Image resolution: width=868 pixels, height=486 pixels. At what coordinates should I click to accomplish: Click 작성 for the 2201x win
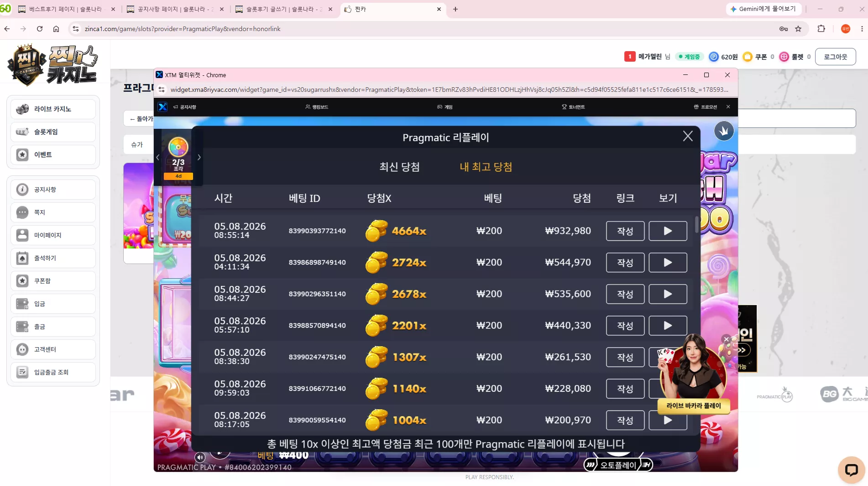(x=625, y=326)
